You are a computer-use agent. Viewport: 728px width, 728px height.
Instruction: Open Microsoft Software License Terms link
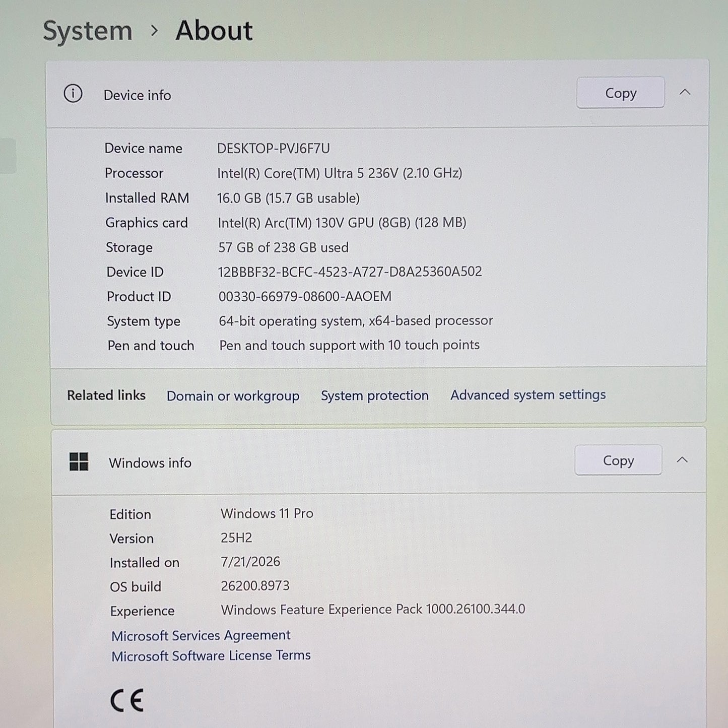coord(211,656)
